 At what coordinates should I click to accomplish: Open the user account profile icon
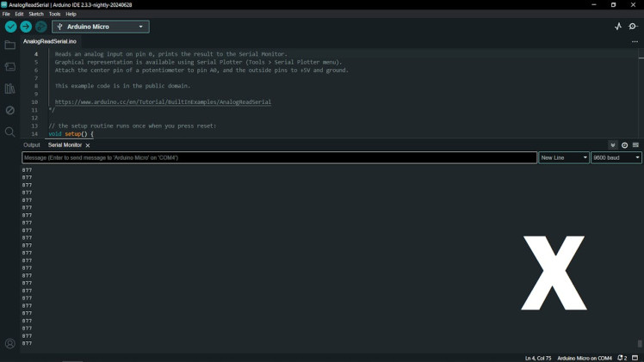9,344
